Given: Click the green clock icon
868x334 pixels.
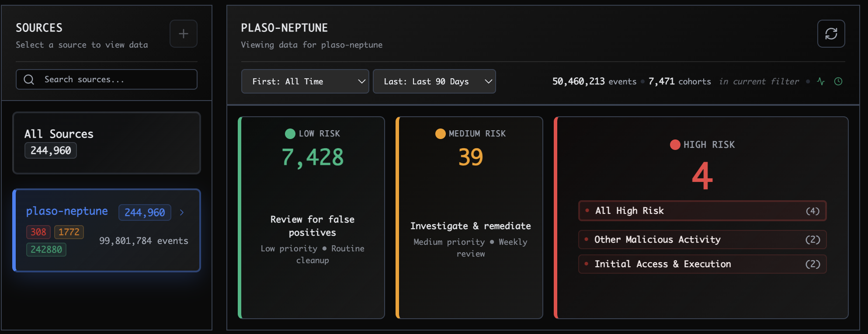Looking at the screenshot, I should (838, 81).
